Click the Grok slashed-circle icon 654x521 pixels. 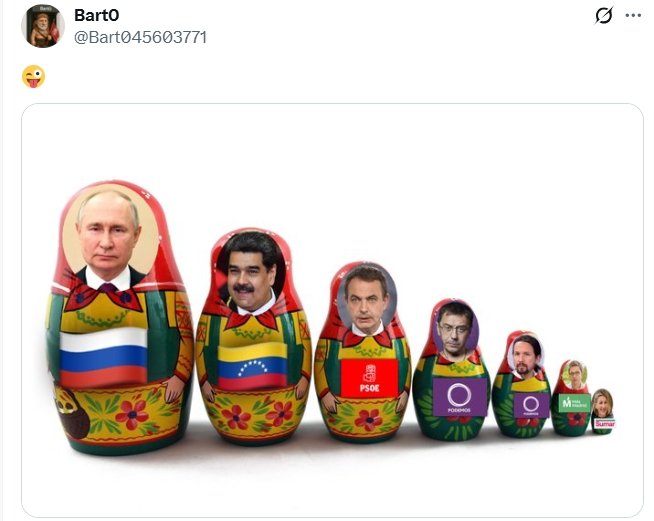point(604,16)
